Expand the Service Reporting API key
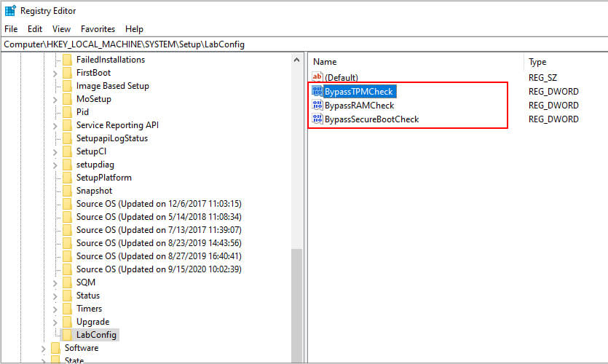The image size is (608, 364). 55,126
